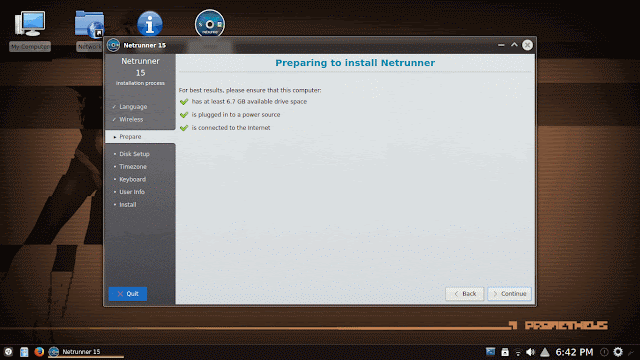This screenshot has height=360, width=640.
Task: Close the Netrunner 15 installer window
Action: tap(527, 45)
